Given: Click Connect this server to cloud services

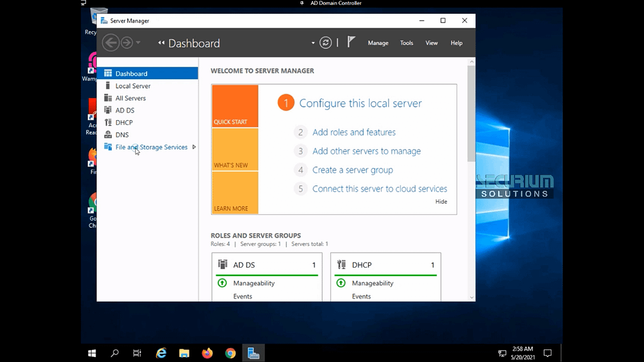Looking at the screenshot, I should click(x=379, y=189).
